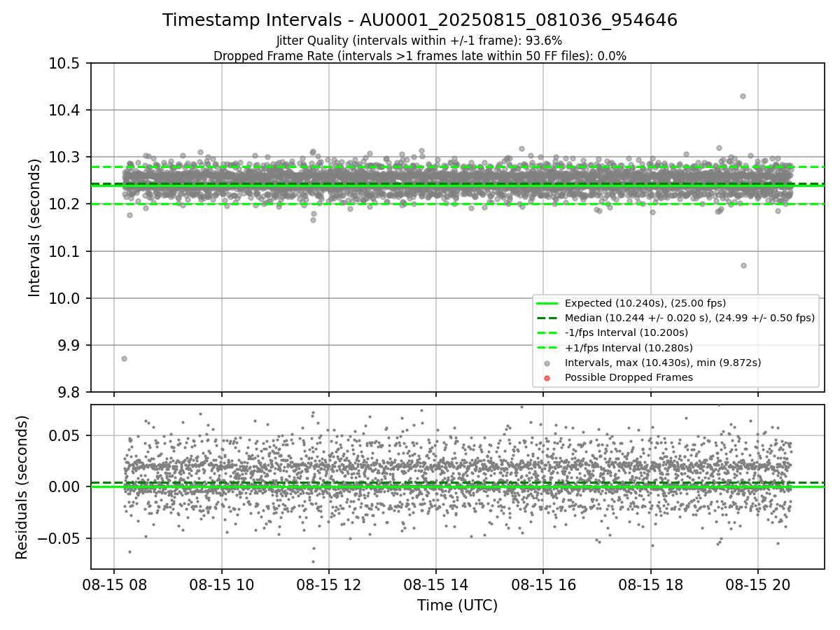Click the maximum outlier point near 10.43 seconds
The width and height of the screenshot is (840, 630).
[743, 96]
